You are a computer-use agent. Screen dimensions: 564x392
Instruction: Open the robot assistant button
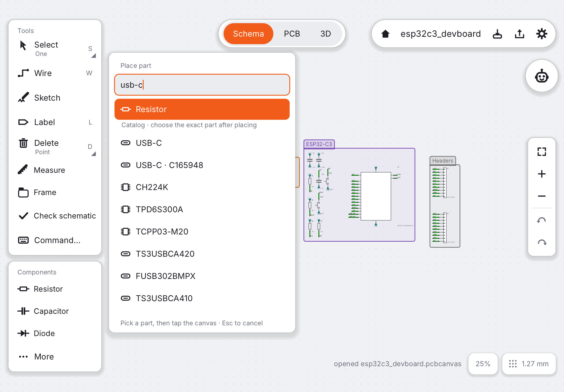click(542, 76)
